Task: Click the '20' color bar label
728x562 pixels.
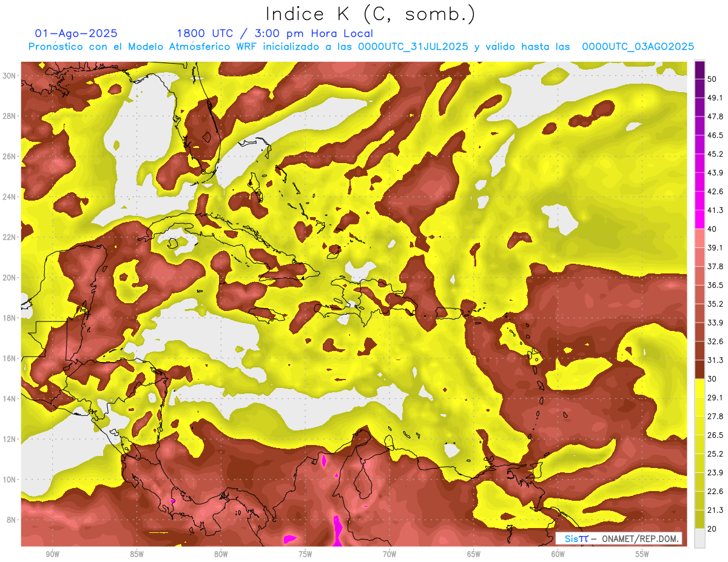Action: [712, 529]
